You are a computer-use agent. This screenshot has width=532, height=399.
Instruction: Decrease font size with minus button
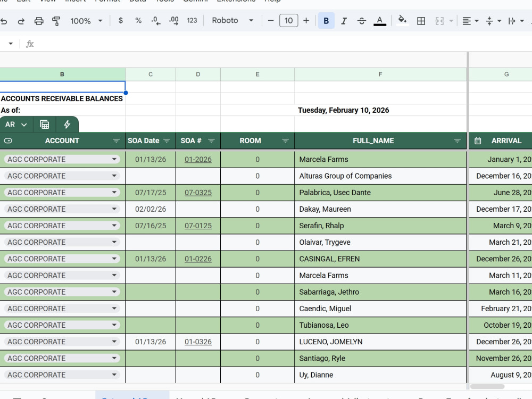click(x=270, y=21)
